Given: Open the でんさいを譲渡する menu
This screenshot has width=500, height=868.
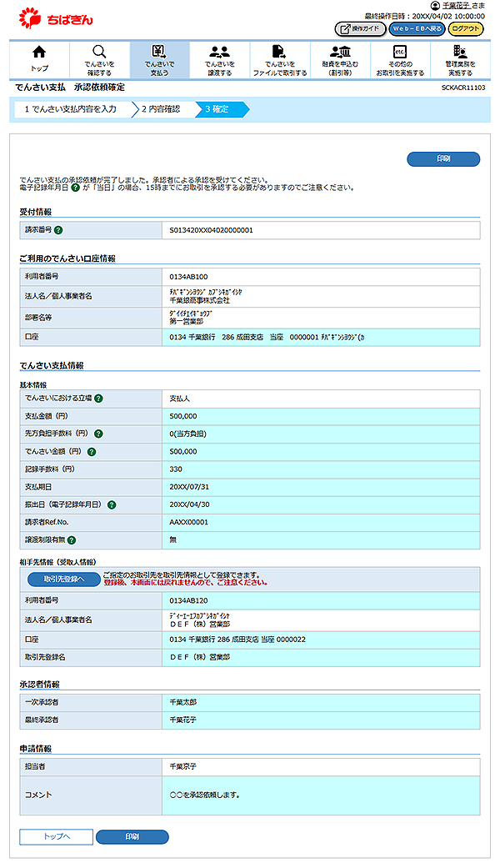Looking at the screenshot, I should [x=219, y=60].
